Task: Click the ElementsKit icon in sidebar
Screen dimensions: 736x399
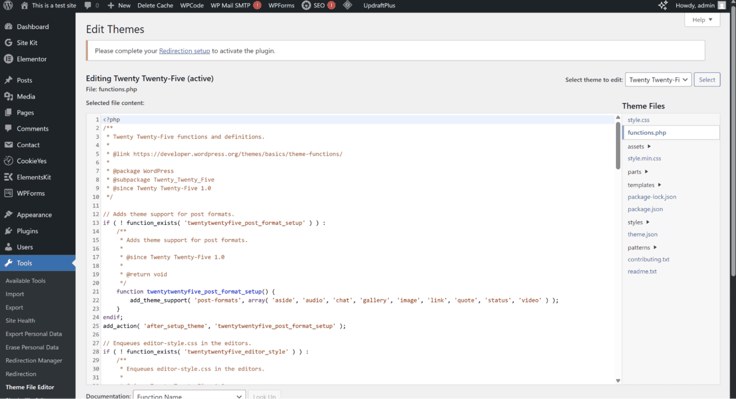Action: 8,177
